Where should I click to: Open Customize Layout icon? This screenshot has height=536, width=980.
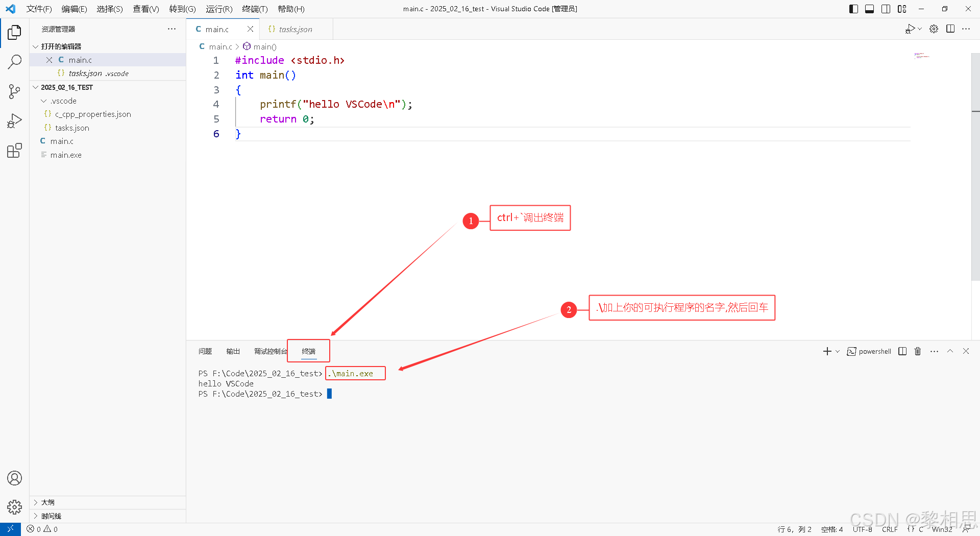(902, 9)
